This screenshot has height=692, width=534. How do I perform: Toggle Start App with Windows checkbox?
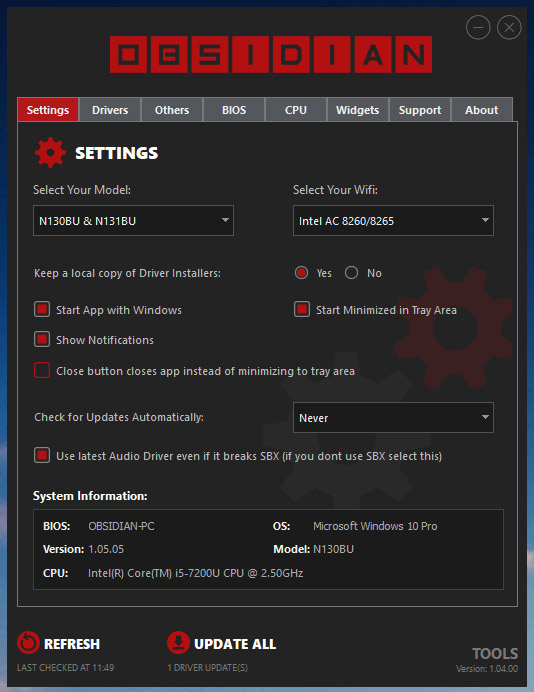[42, 309]
